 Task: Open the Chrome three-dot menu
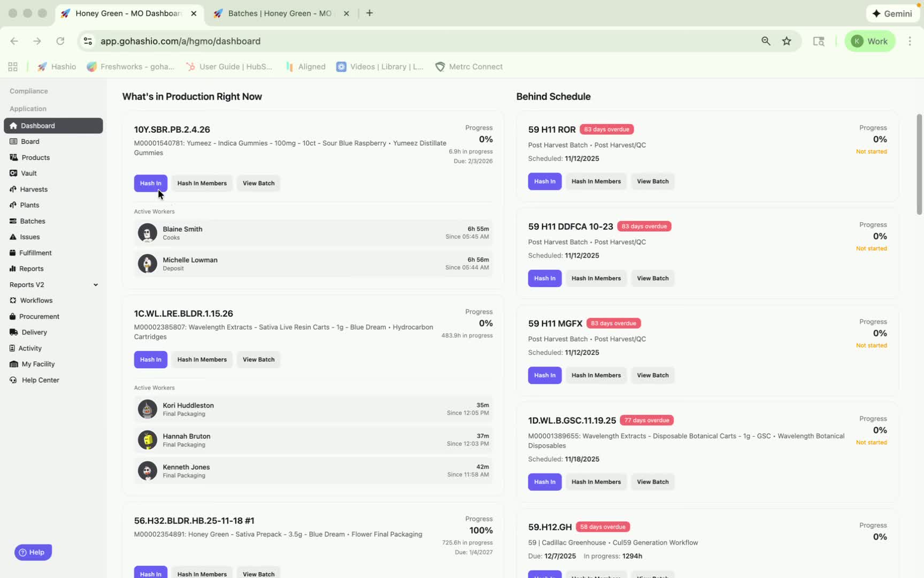point(910,41)
